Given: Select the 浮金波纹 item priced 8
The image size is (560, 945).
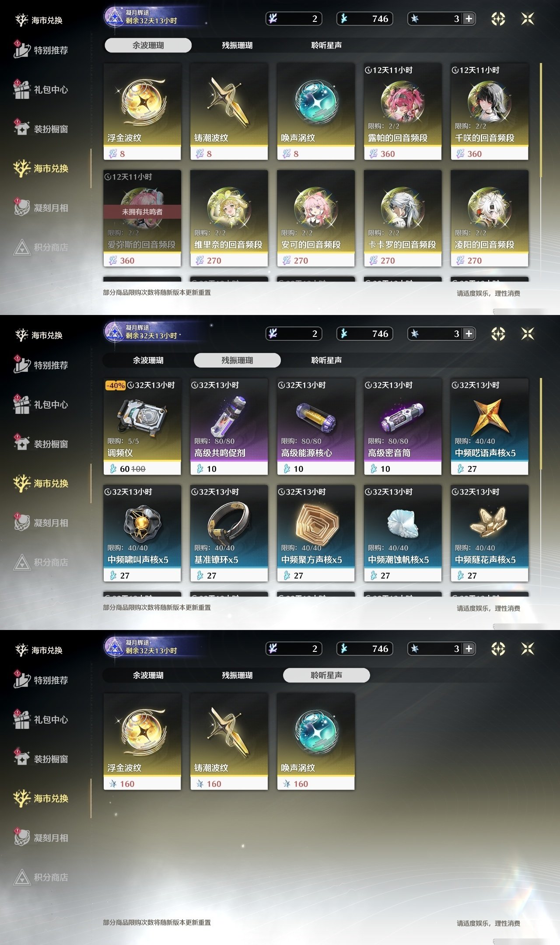Looking at the screenshot, I should [x=142, y=112].
